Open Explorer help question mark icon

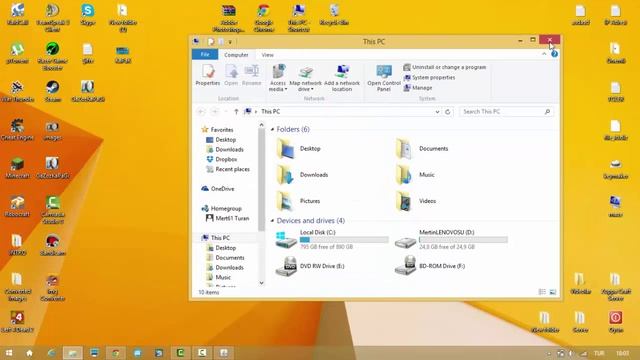tap(554, 54)
